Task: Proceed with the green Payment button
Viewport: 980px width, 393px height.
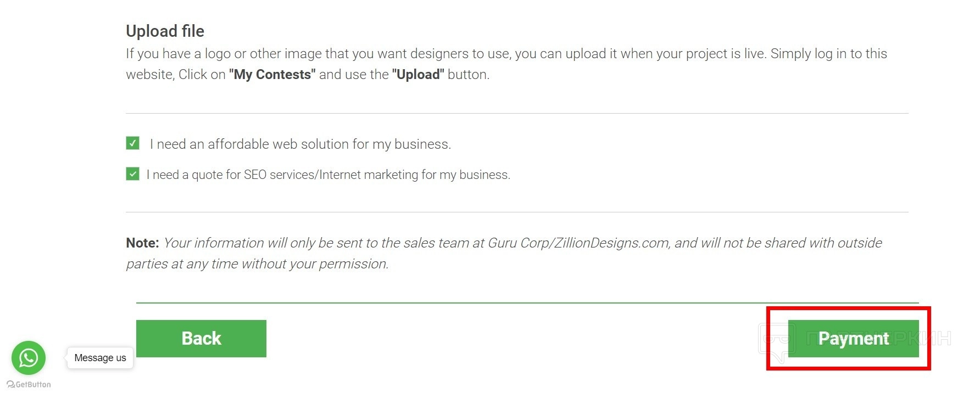Action: click(x=853, y=339)
